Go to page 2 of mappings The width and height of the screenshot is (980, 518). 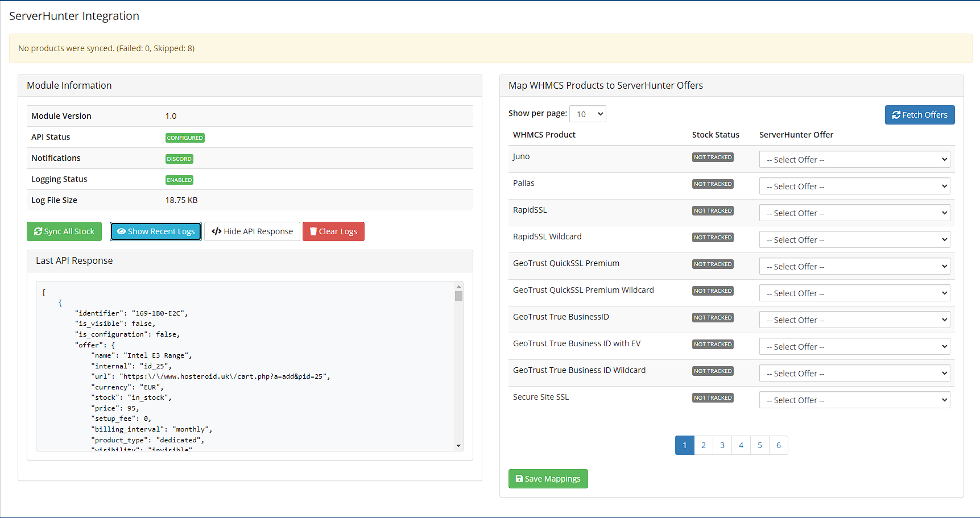click(x=704, y=445)
